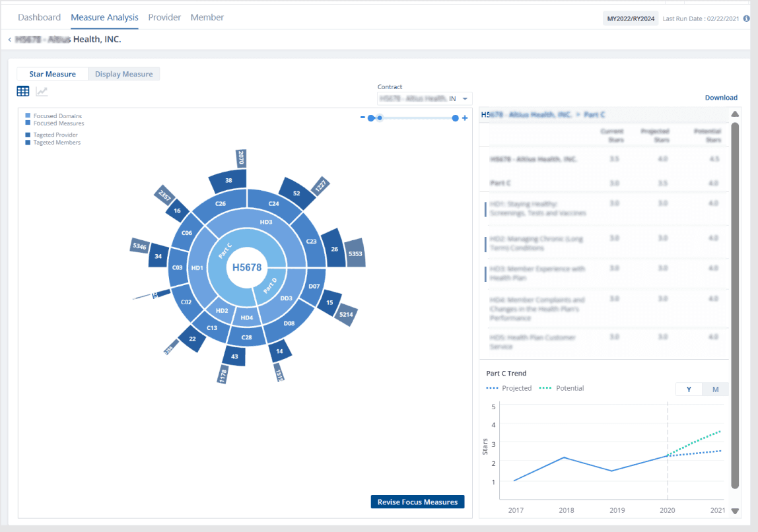Click the scroll up arrow in right panel

tap(735, 114)
